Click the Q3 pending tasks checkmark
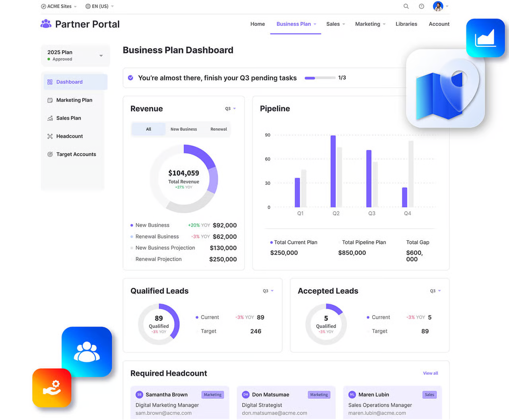Screen dimensions: 509x420 coord(130,78)
